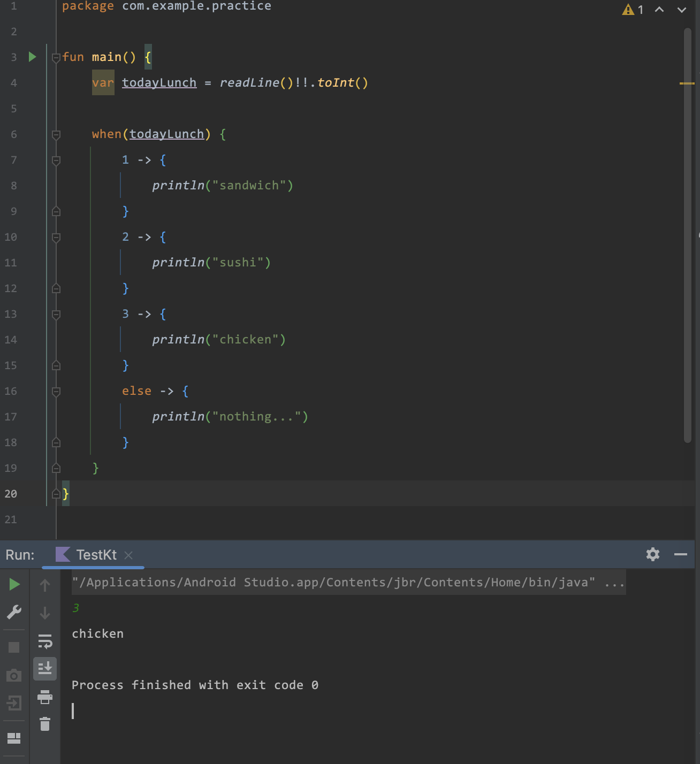Click line number 20 in gutter
The height and width of the screenshot is (764, 700).
pyautogui.click(x=11, y=494)
